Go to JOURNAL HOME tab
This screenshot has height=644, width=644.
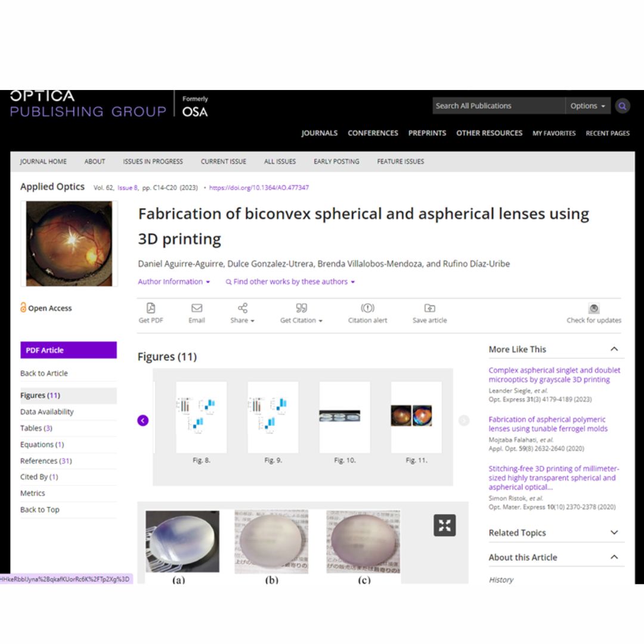(x=43, y=162)
